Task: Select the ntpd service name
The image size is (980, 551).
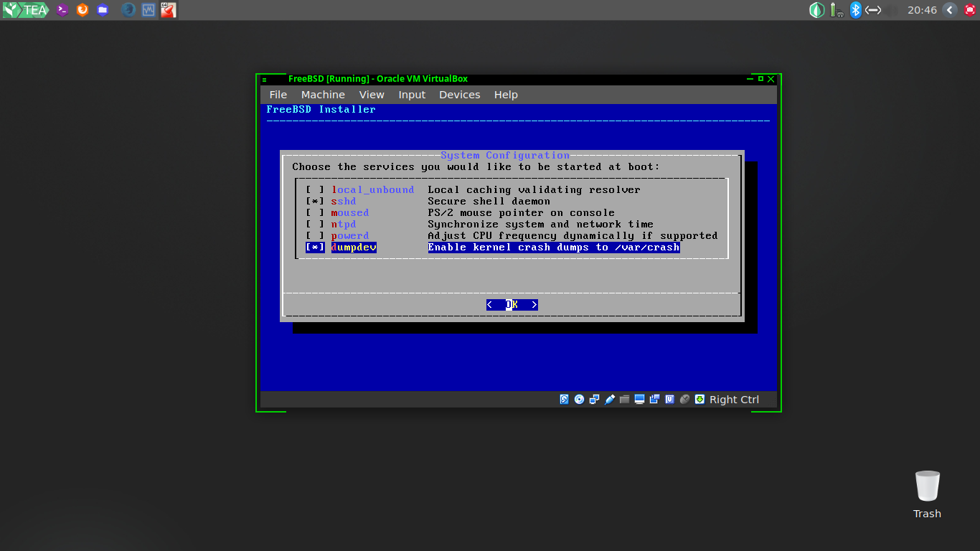Action: tap(344, 225)
